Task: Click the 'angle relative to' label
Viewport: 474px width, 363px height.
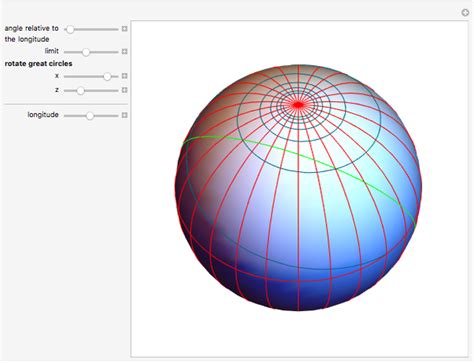Action: [31, 28]
